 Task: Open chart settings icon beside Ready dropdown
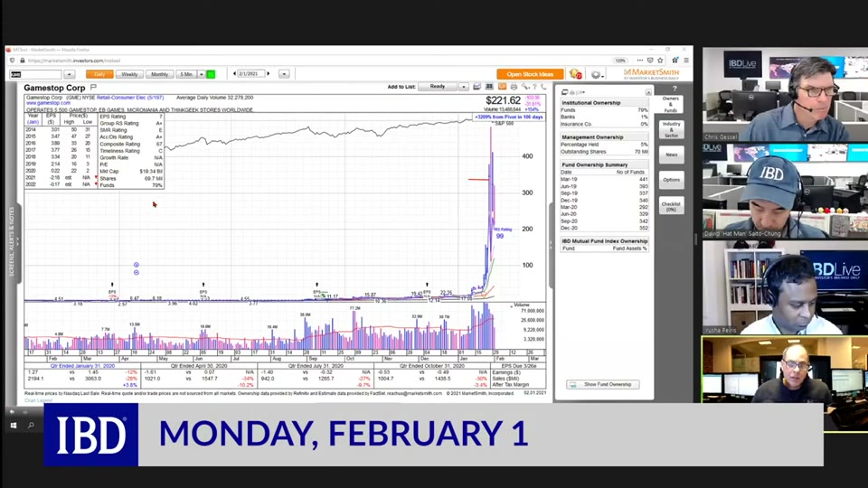(476, 87)
